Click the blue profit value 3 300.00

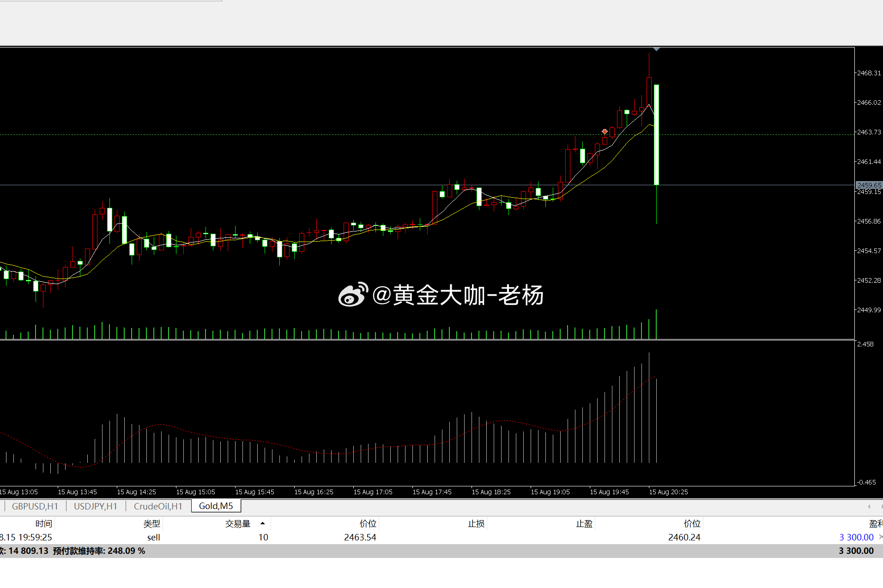(857, 537)
